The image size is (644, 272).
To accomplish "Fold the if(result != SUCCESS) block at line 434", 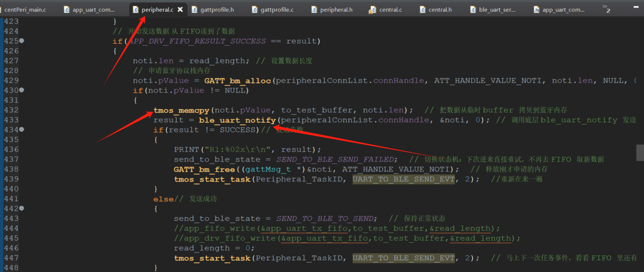I will coord(21,130).
